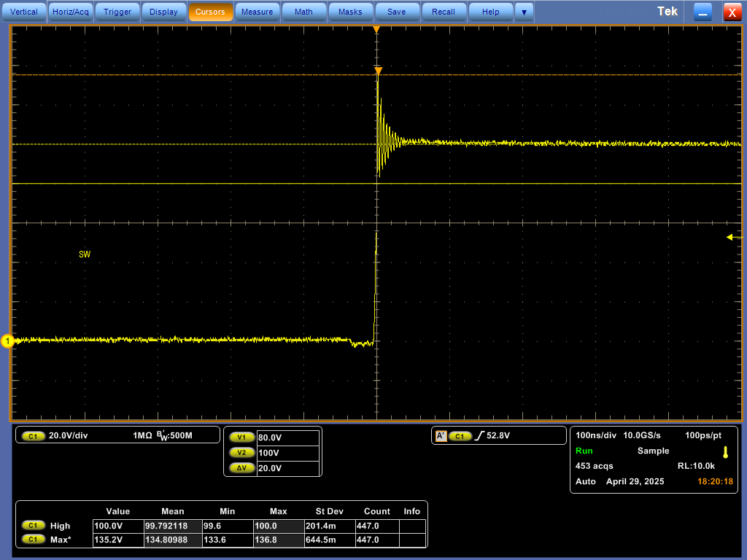Open the Trigger menu

117,12
